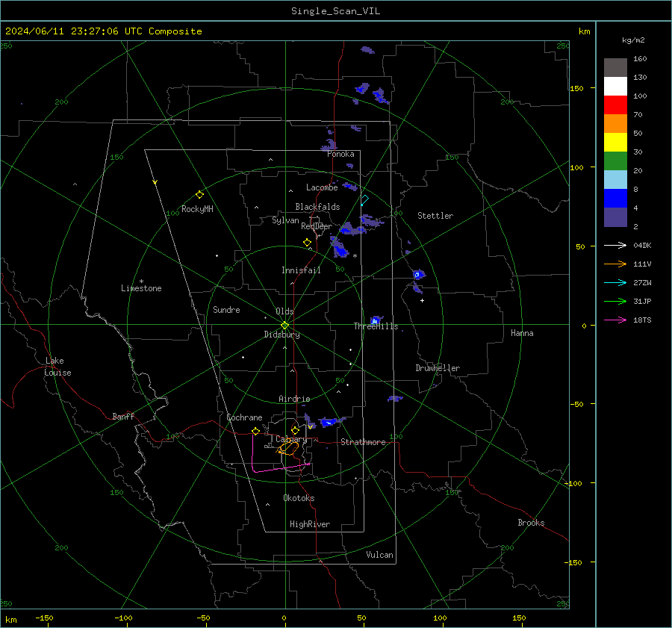Click the RockyMH label
The height and width of the screenshot is (628, 672).
click(x=197, y=209)
